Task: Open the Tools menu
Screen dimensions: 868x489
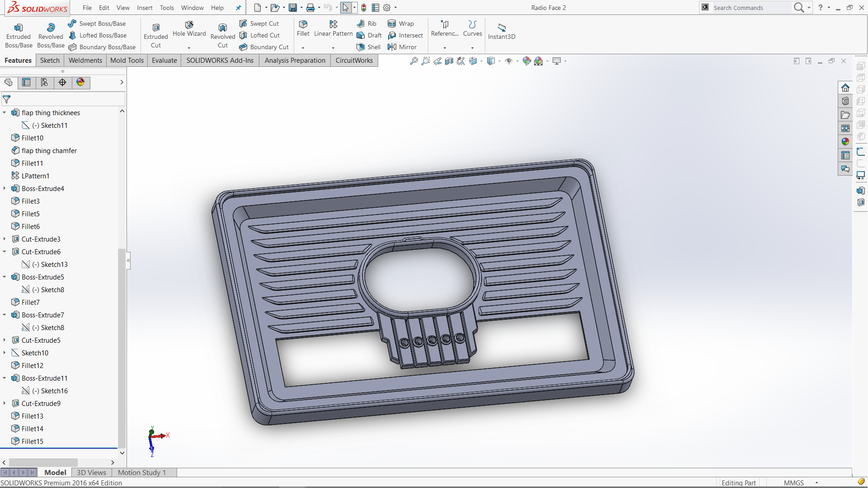Action: click(167, 8)
